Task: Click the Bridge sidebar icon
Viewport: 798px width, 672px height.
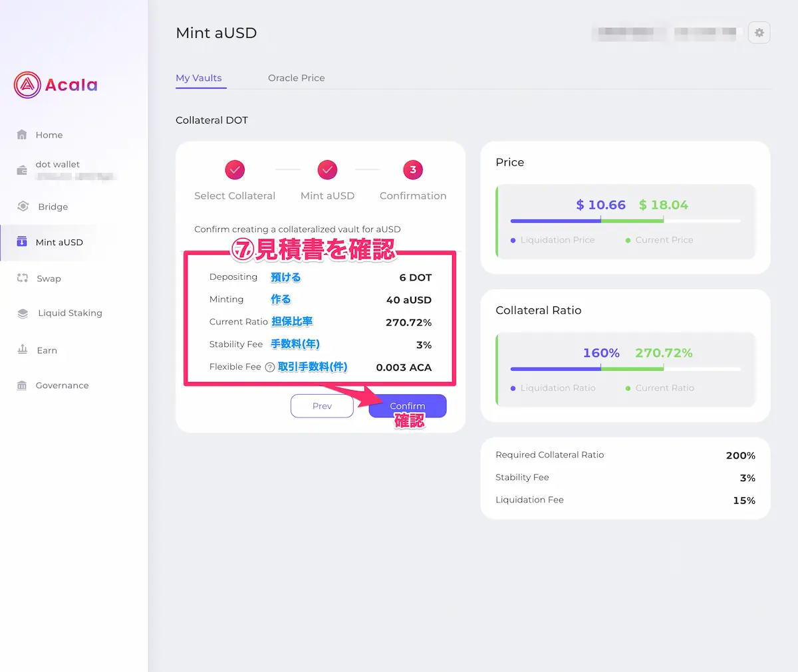Action: coord(23,206)
